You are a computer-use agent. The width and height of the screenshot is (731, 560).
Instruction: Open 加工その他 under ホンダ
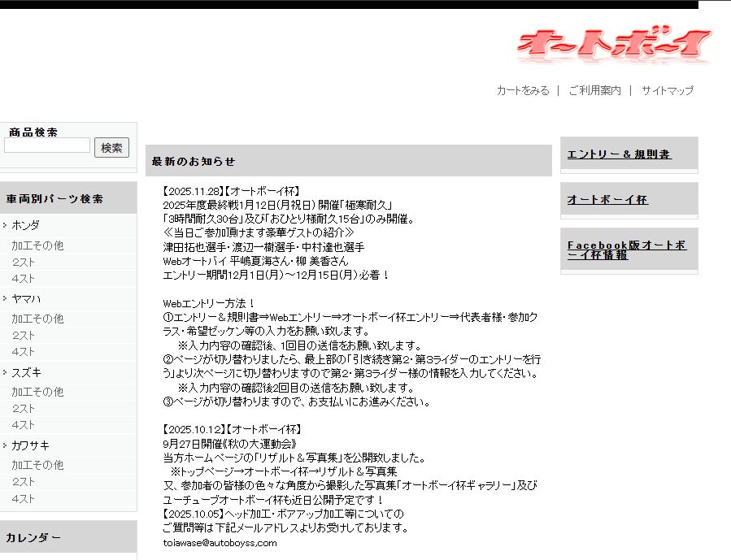37,245
